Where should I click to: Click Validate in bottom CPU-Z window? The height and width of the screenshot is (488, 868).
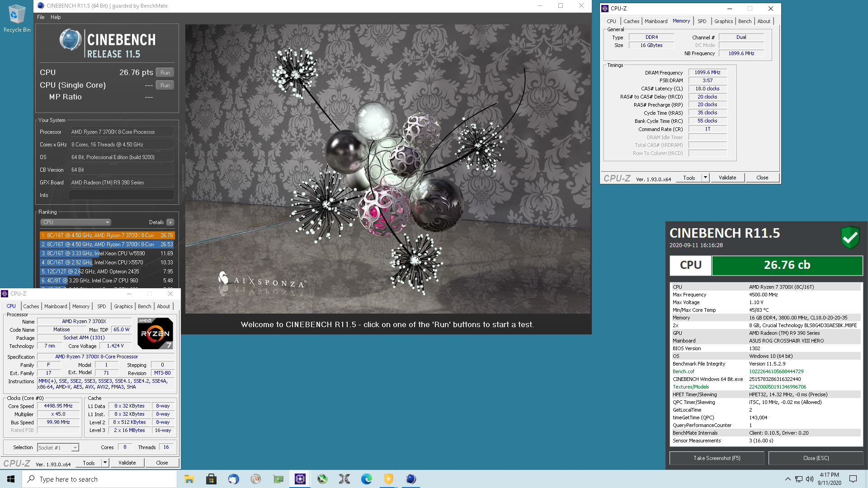[x=127, y=463]
